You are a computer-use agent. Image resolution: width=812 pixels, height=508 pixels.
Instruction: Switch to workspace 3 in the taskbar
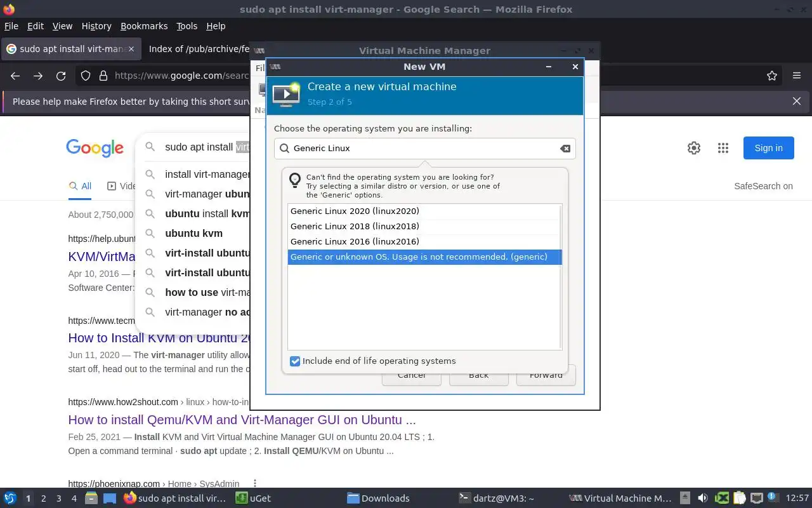[x=58, y=498]
